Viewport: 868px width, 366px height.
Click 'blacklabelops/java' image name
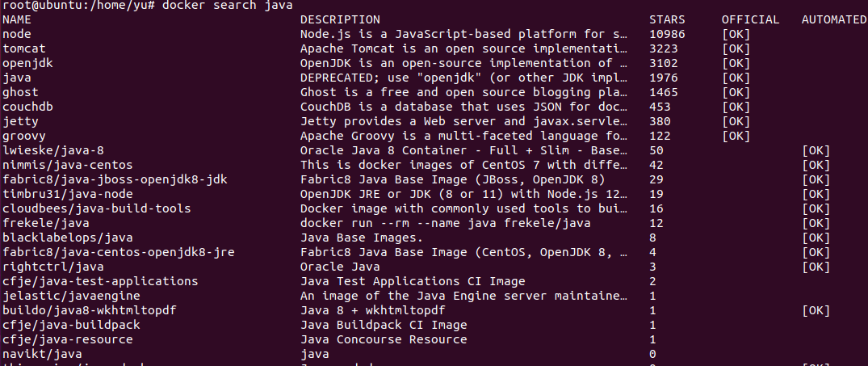[x=68, y=238]
